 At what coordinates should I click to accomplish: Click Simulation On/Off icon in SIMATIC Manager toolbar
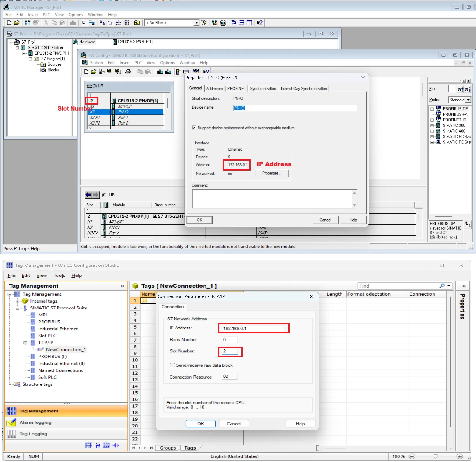click(x=223, y=23)
